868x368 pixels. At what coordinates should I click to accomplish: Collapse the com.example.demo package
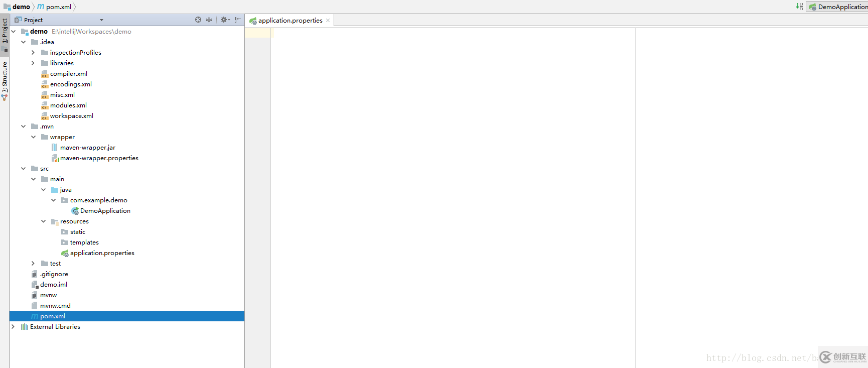(54, 200)
